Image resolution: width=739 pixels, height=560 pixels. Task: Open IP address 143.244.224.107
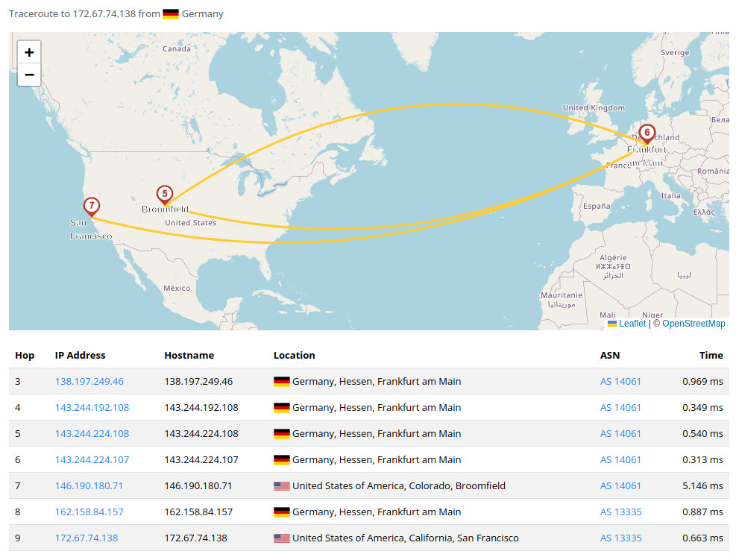click(x=92, y=459)
